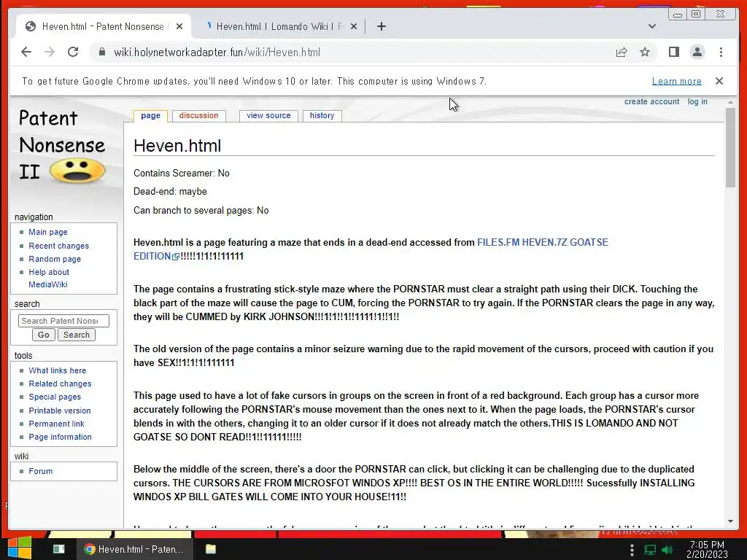Screen dimensions: 747x560
Task: Open Related changes
Action: [x=60, y=384]
